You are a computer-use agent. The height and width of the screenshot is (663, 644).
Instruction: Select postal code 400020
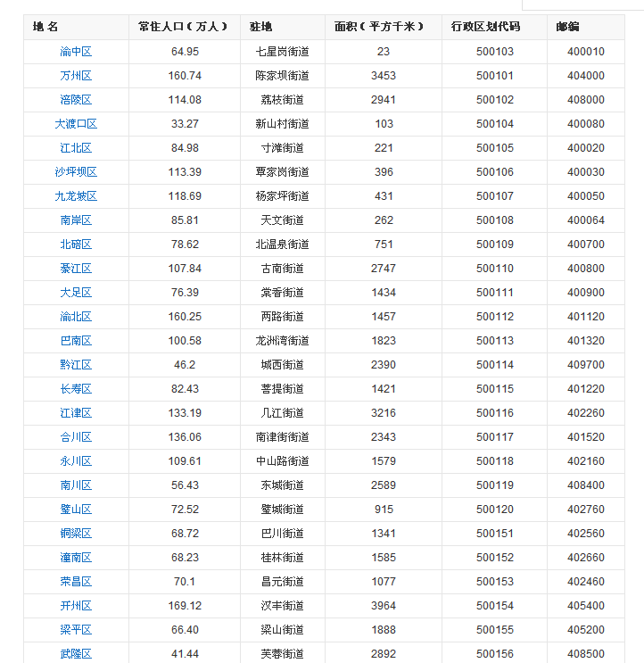586,148
